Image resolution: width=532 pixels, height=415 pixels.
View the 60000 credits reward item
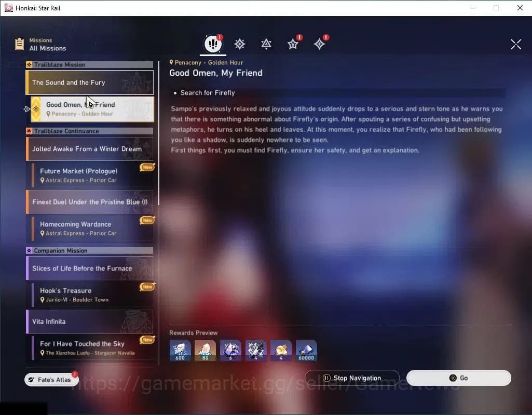click(306, 351)
